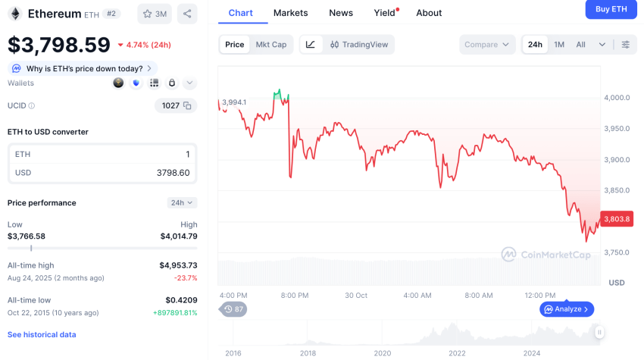The image size is (644, 360).
Task: Add Ethereum to watchlist with star button
Action: pyautogui.click(x=155, y=14)
